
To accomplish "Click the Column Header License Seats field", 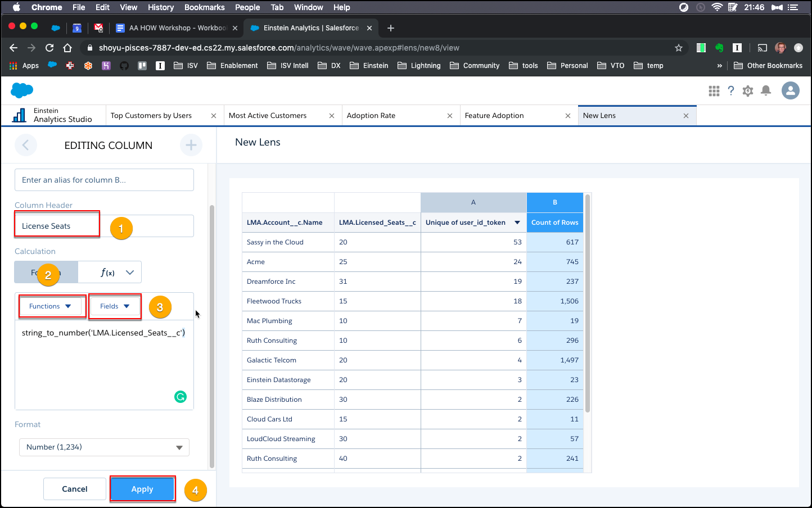I will click(104, 226).
